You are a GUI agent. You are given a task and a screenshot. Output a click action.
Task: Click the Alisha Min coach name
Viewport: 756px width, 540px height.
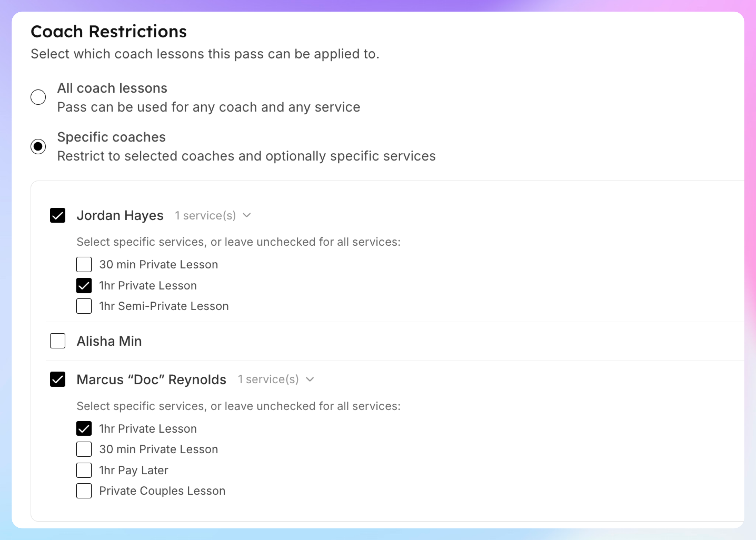point(109,341)
